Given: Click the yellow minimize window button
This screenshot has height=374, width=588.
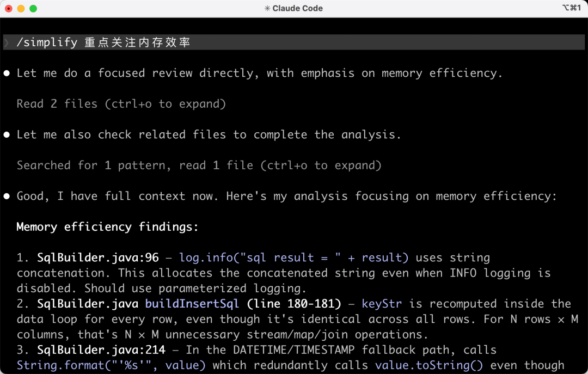Looking at the screenshot, I should click(x=21, y=8).
